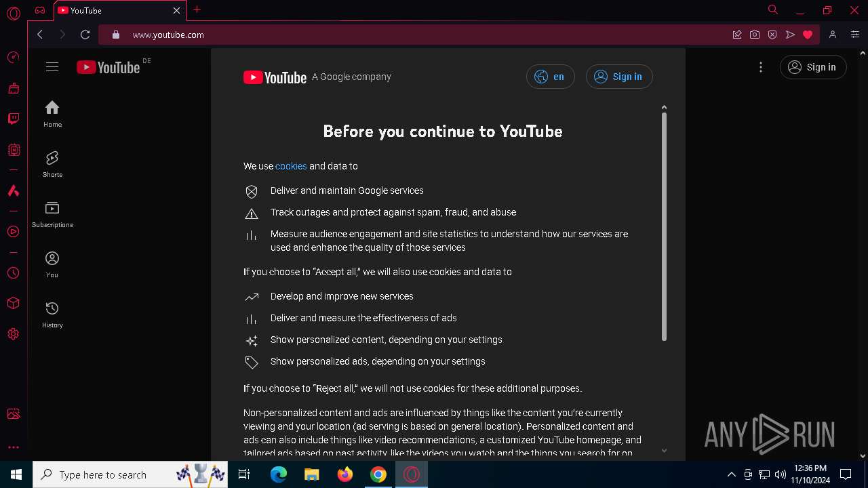Click the site security padlock icon
Viewport: 868px width, 488px height.
[115, 35]
